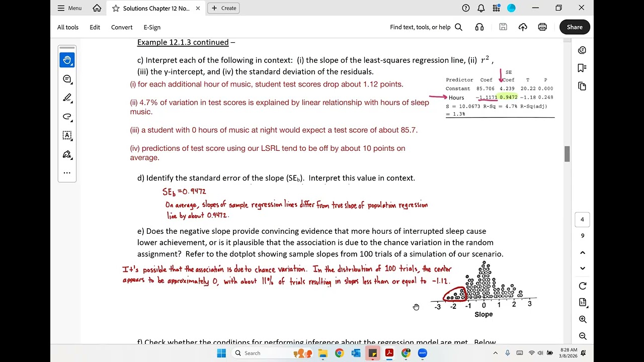Open Zoom app from the taskbar

423,353
